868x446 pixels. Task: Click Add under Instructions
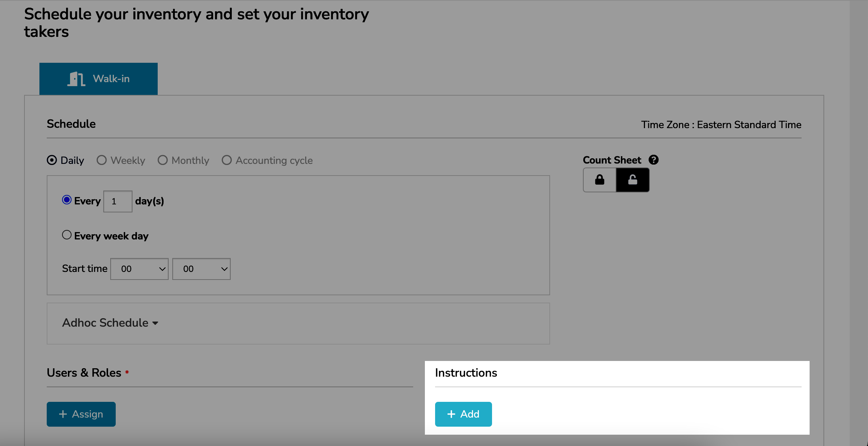click(463, 414)
